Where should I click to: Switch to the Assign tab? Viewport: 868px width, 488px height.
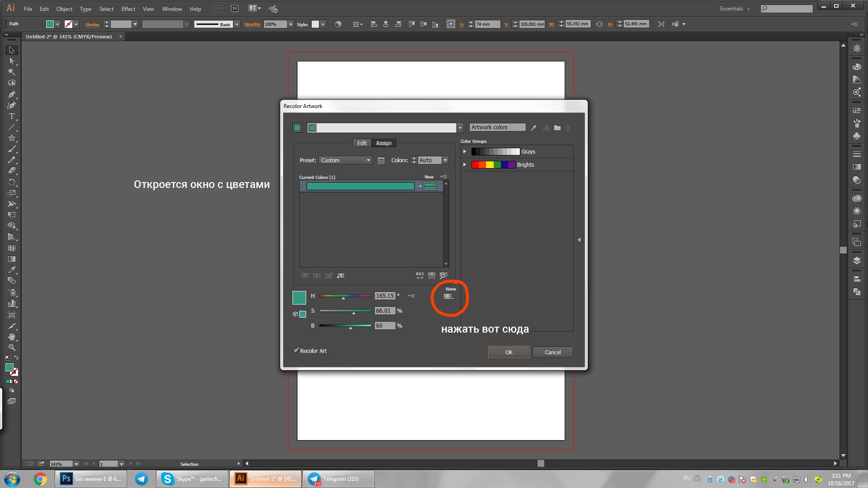point(384,143)
